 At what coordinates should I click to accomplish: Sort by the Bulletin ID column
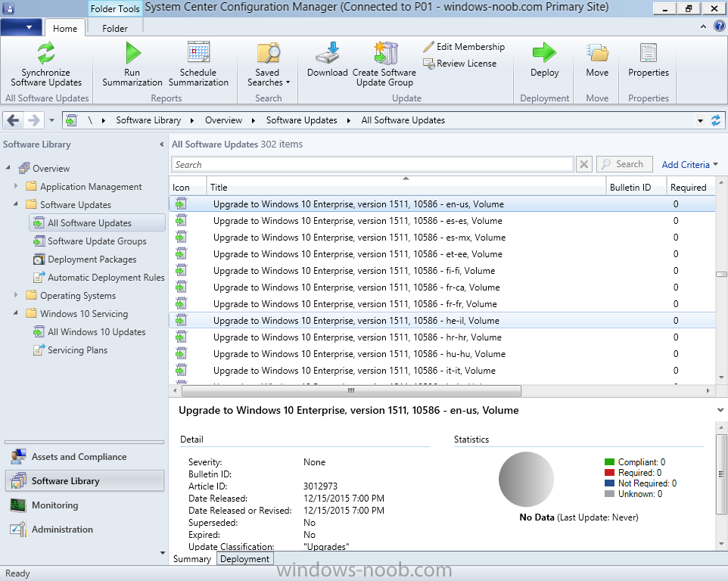click(636, 187)
